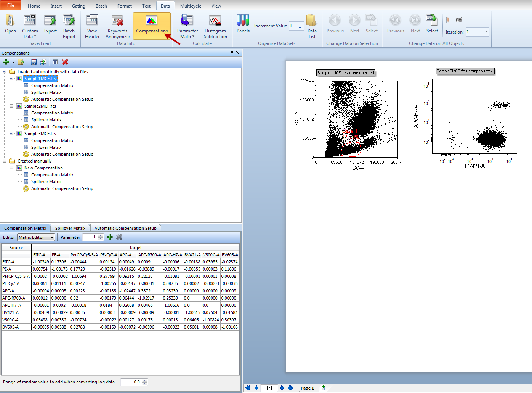Open the Matrix Editor dropdown
Image resolution: width=532 pixels, height=393 pixels.
[52, 237]
